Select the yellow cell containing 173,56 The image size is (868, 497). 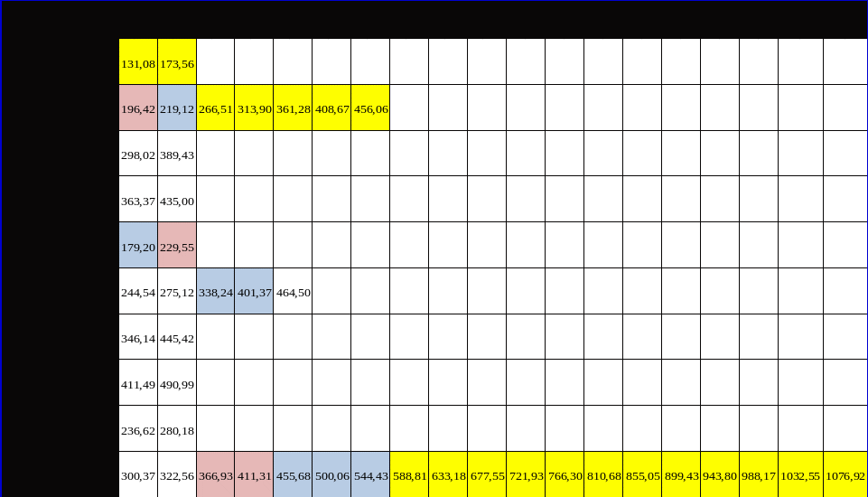[177, 61]
